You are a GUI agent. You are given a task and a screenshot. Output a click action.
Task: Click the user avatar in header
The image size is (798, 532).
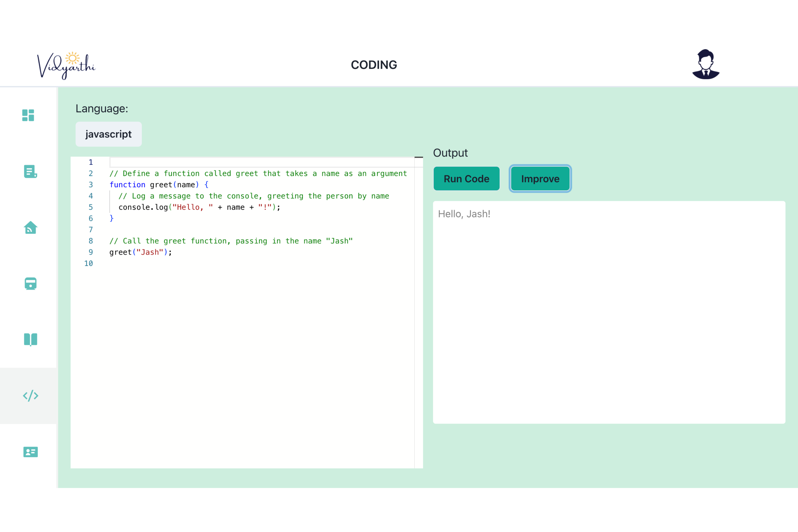pyautogui.click(x=706, y=65)
